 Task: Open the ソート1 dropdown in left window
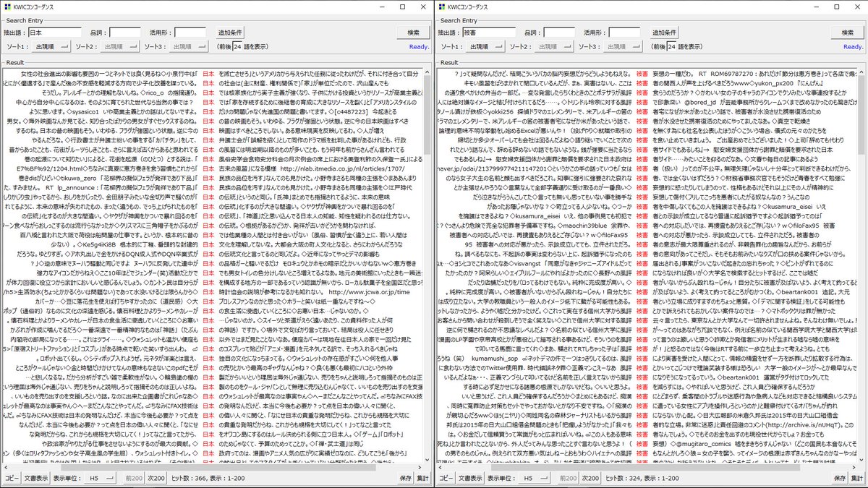[x=51, y=46]
